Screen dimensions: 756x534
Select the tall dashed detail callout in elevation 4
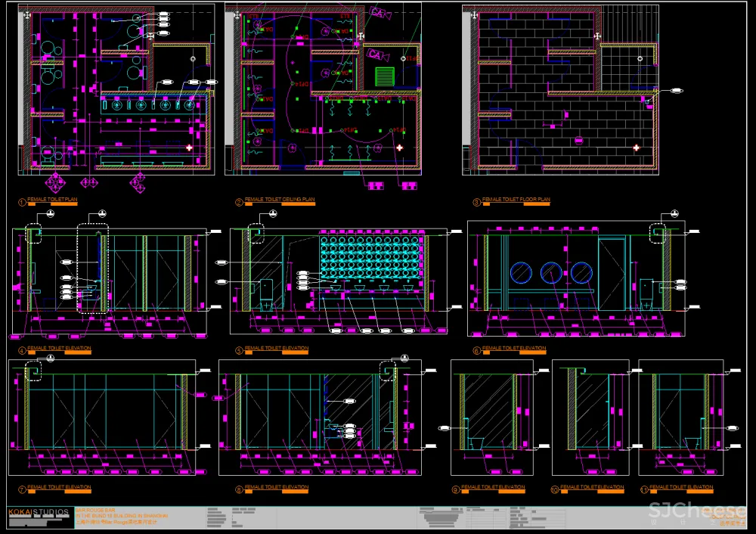coord(93,269)
